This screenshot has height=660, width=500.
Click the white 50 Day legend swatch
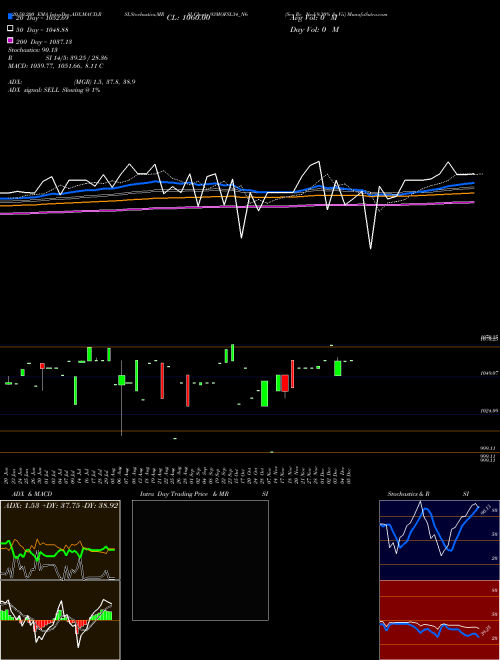(11, 29)
